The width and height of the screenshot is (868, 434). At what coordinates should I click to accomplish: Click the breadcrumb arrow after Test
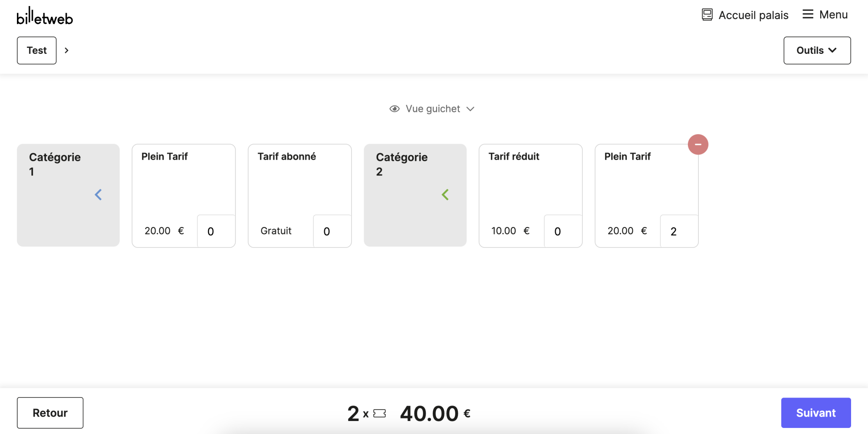[66, 50]
